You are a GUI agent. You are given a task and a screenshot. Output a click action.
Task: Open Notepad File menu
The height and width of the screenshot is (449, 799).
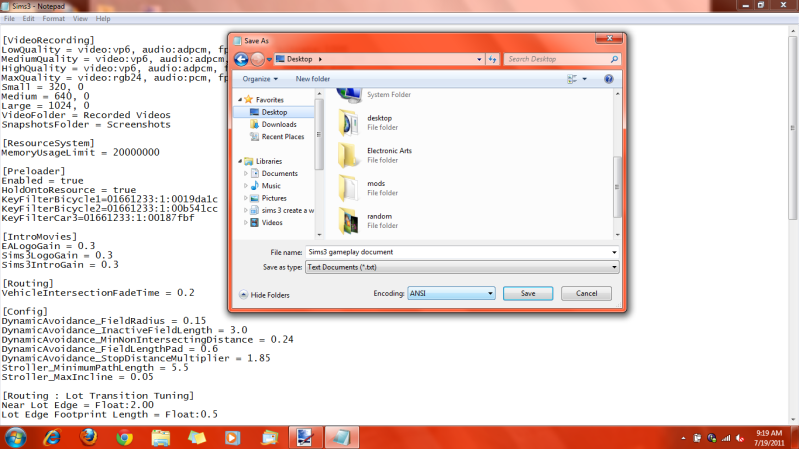coord(9,19)
